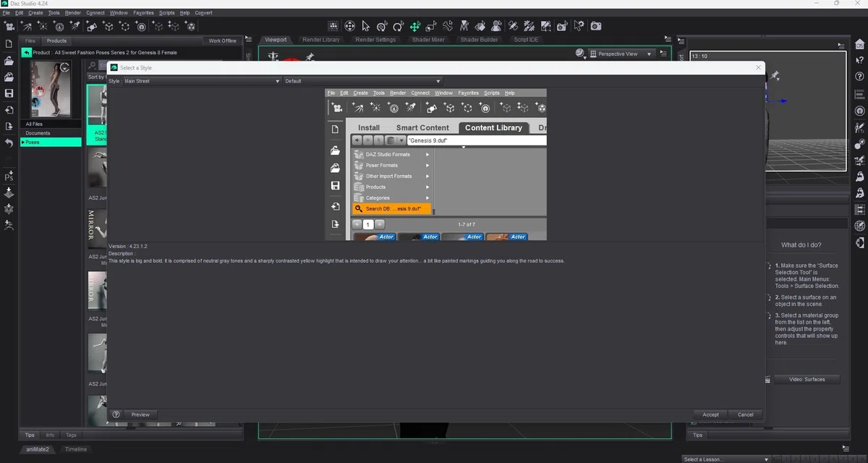Select the Node Selection arrow tool
The width and height of the screenshot is (868, 463).
[x=366, y=26]
